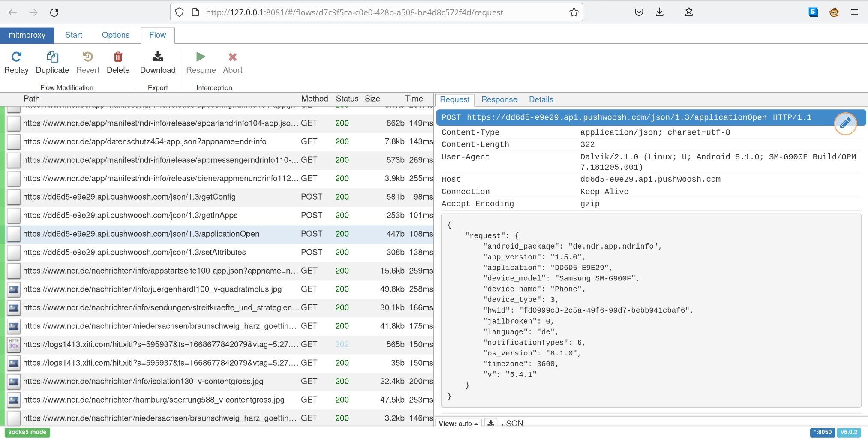Open the Firefox hamburger menu
This screenshot has height=439, width=868.
[854, 12]
